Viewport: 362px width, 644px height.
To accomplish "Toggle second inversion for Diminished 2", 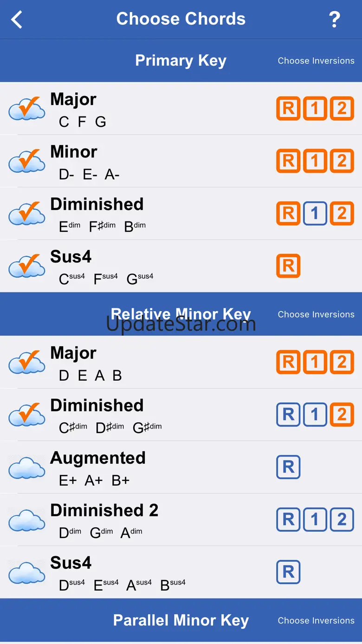I will click(342, 520).
